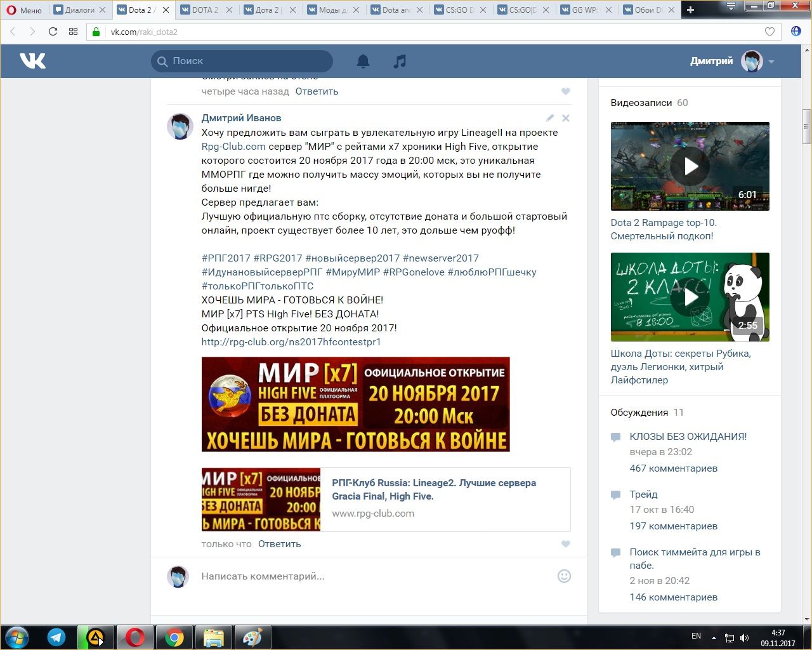Open Google Chrome from the taskbar
Image resolution: width=812 pixels, height=650 pixels.
[x=174, y=637]
